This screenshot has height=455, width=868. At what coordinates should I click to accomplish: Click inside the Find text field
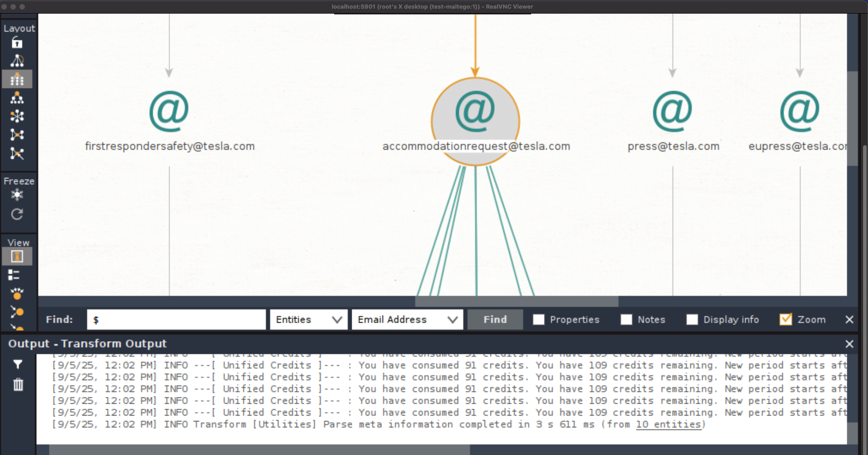pos(176,320)
